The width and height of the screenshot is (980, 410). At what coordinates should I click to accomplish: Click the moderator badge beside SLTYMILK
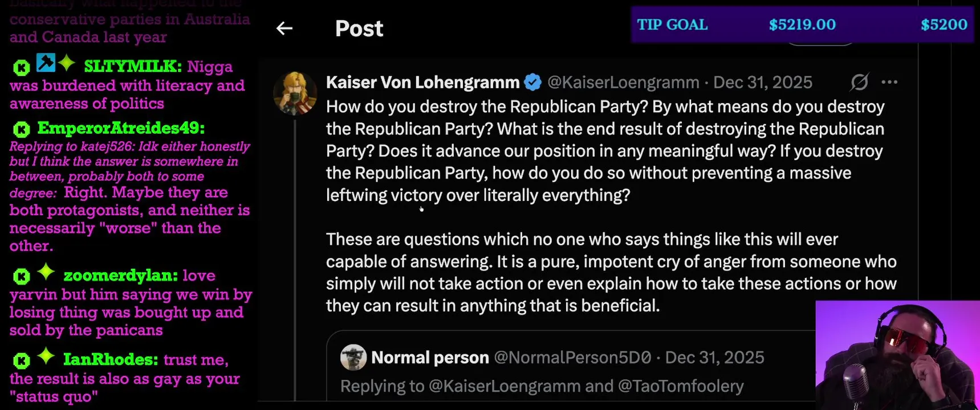(x=46, y=63)
